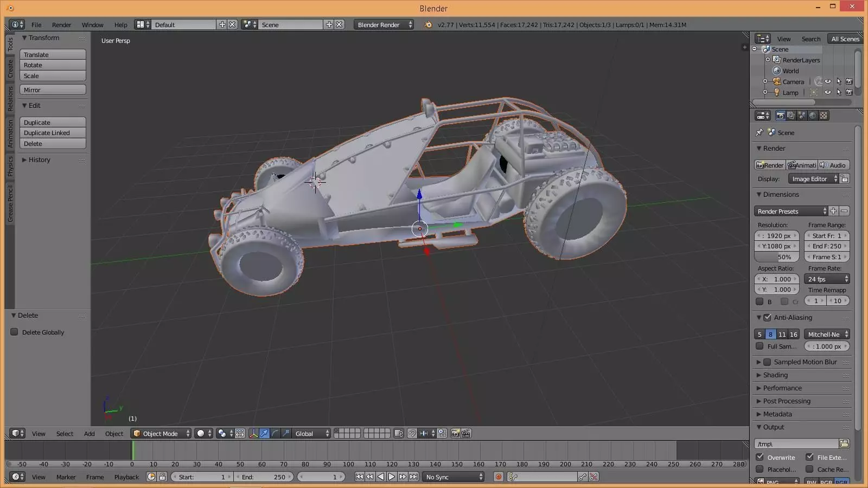Open the Window menu in info header
This screenshot has height=488, width=868.
coord(92,24)
